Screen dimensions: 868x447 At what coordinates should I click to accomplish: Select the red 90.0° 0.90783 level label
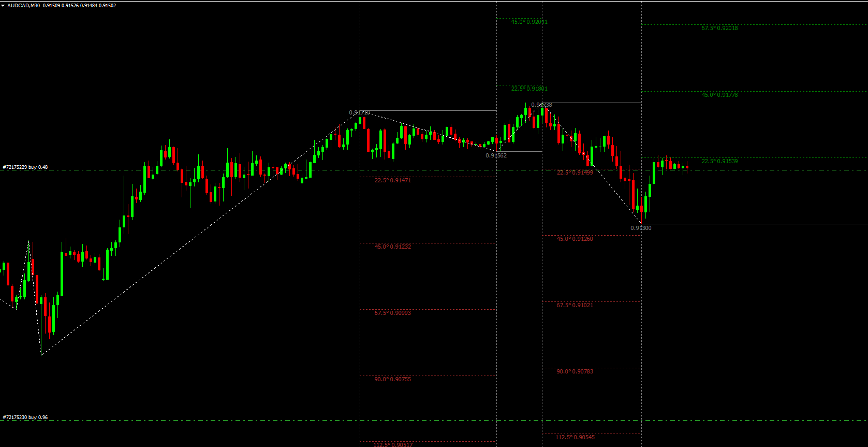[575, 371]
